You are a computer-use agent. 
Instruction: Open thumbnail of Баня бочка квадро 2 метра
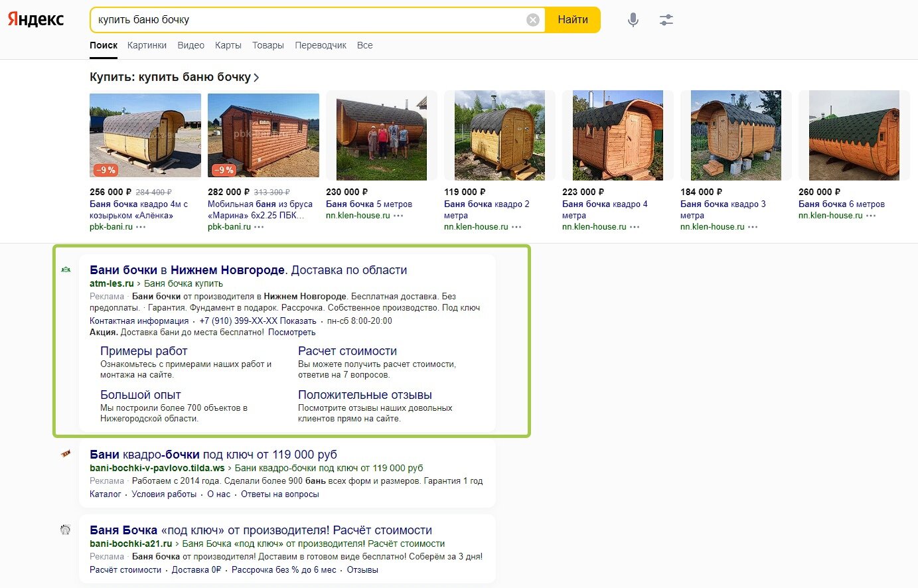500,135
